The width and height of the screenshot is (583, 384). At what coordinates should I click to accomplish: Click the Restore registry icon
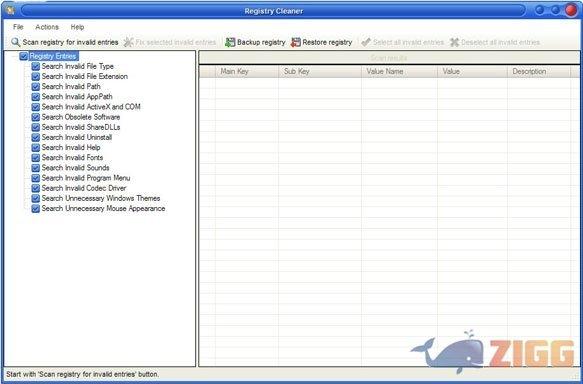(x=296, y=42)
